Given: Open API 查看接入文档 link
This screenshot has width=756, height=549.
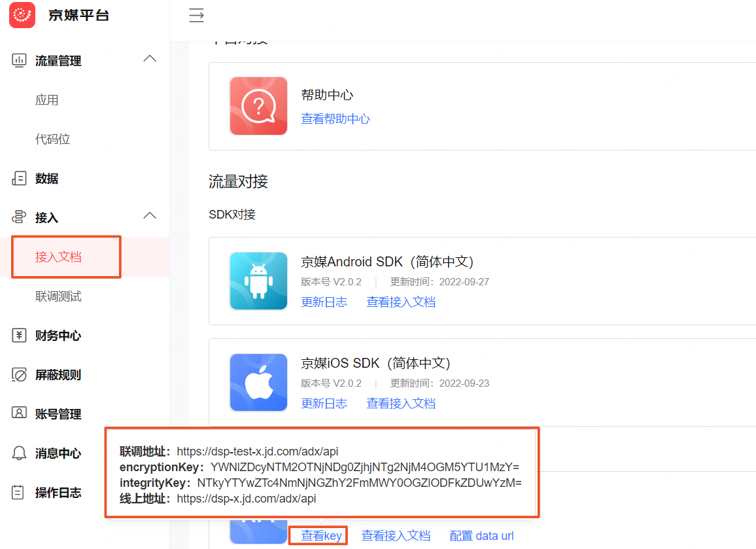Looking at the screenshot, I should pos(396,535).
